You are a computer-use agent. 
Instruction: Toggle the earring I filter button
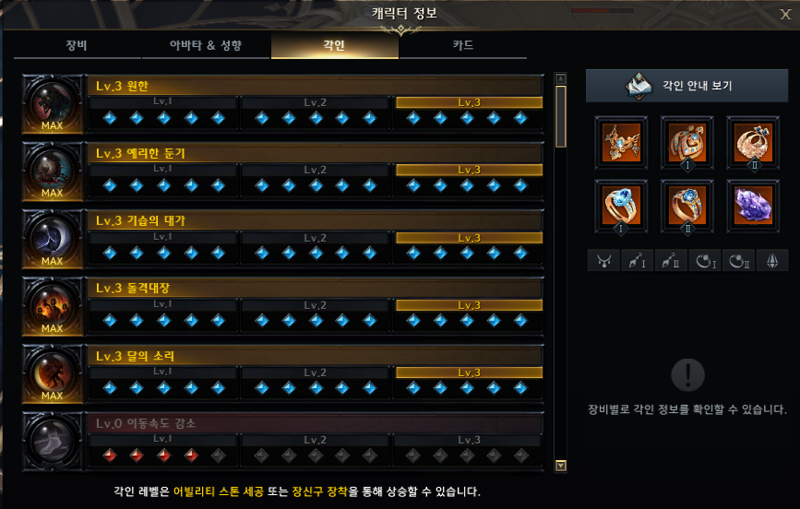click(x=637, y=261)
